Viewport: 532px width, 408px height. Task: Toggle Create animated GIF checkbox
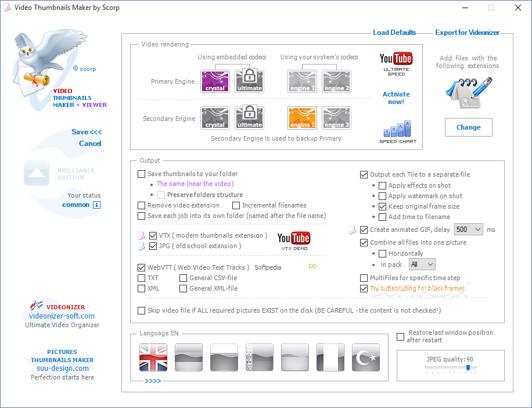tap(364, 230)
